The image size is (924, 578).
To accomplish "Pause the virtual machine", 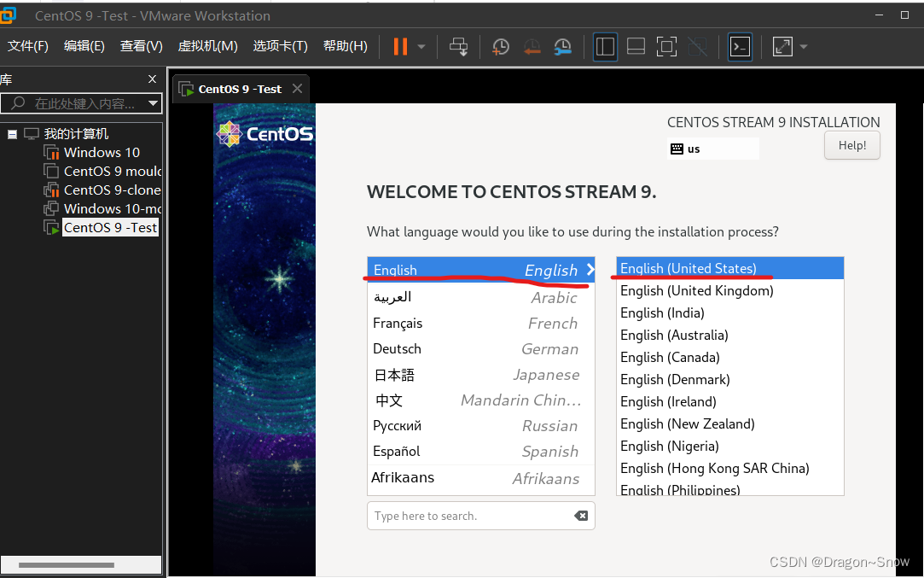I will (400, 46).
